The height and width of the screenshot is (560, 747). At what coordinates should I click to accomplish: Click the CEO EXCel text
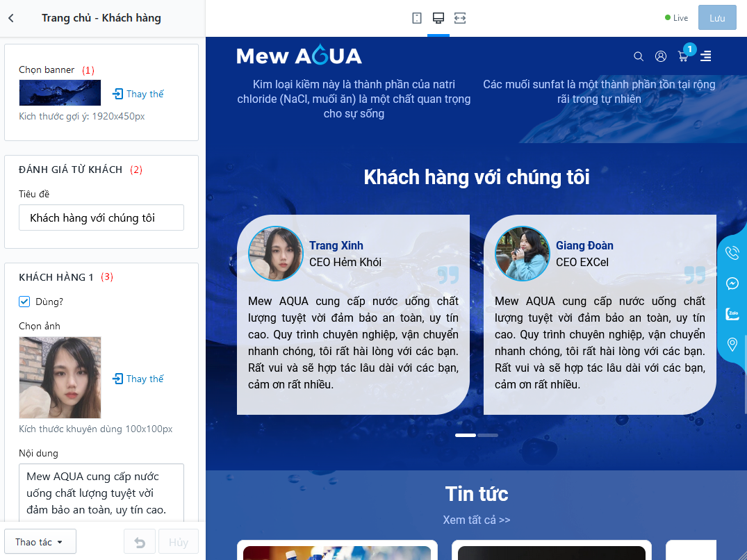click(x=582, y=263)
